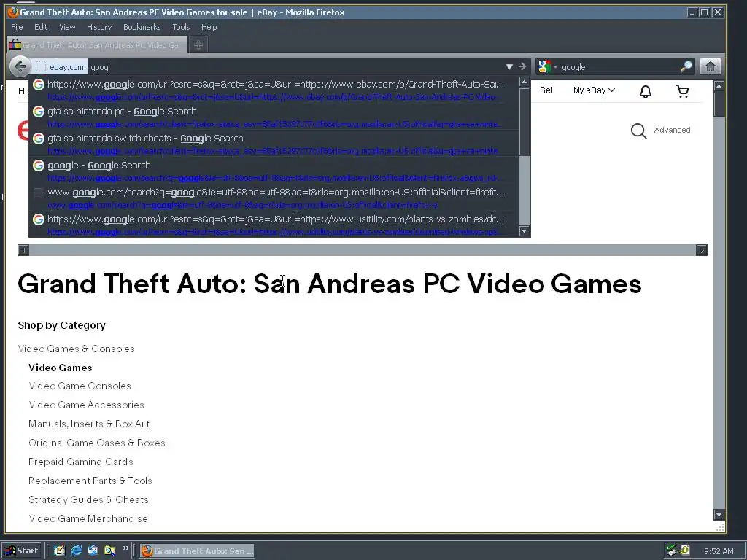Open Video Game Consoles category
The width and height of the screenshot is (747, 560).
pyautogui.click(x=80, y=386)
